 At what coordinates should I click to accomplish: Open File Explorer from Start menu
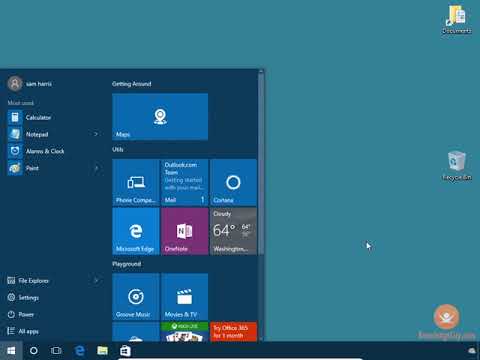28,281
